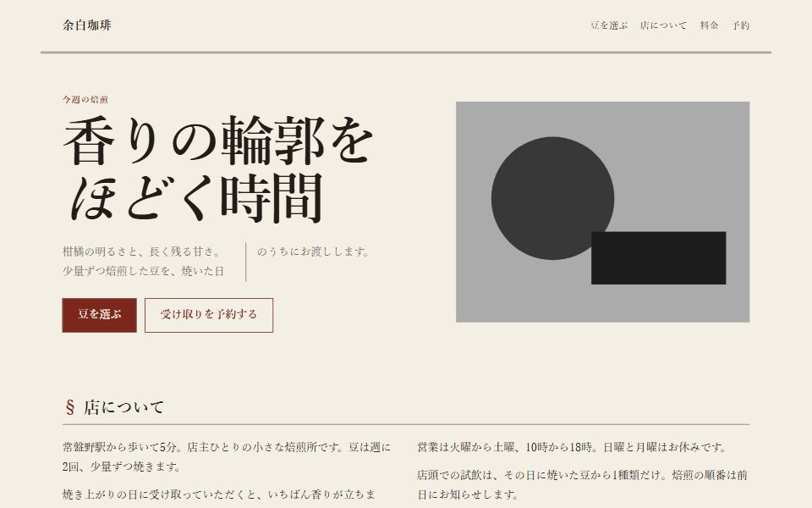Open 予約 navigation item
The image size is (812, 508).
pyautogui.click(x=741, y=25)
